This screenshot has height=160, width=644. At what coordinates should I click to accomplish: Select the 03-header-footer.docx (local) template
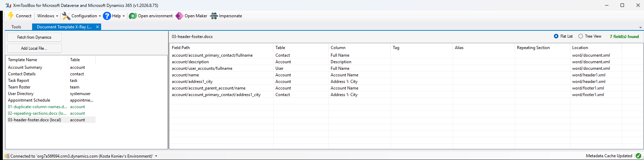tap(35, 120)
